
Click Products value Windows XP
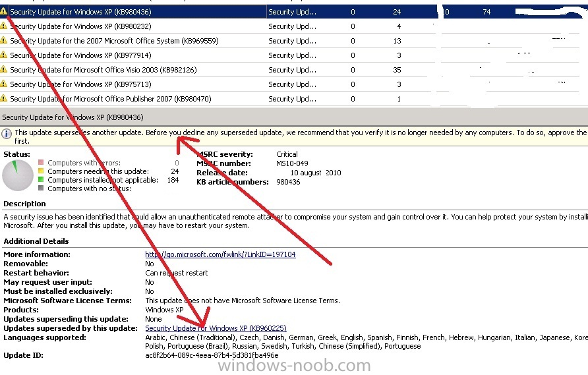(164, 310)
